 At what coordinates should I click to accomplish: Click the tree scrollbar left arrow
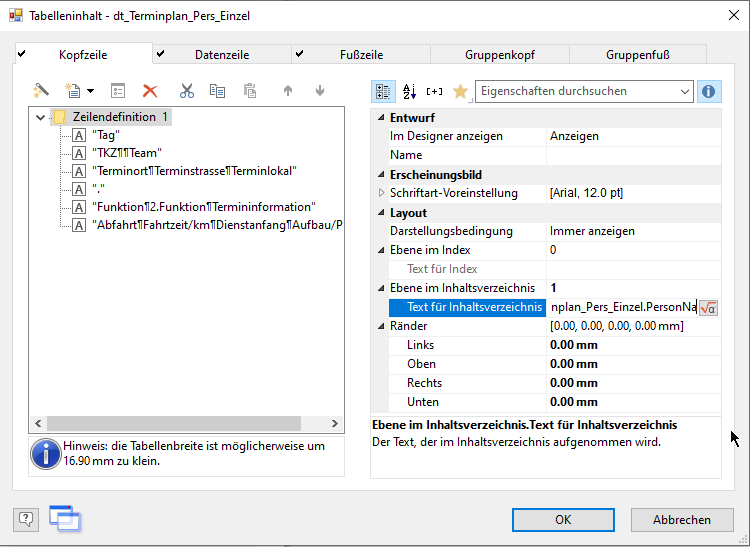click(38, 423)
